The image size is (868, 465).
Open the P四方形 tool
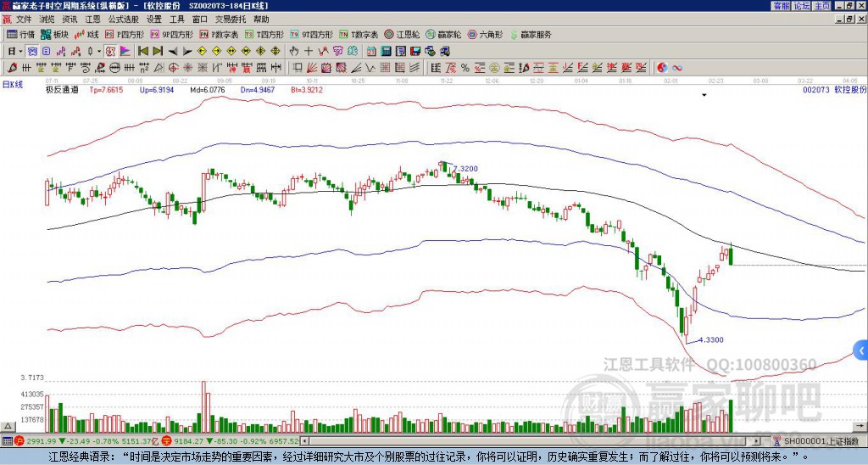pyautogui.click(x=125, y=34)
